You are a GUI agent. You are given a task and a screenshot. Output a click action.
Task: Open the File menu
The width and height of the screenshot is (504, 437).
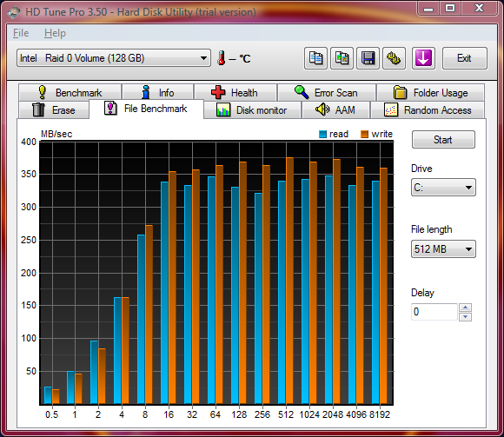coord(21,33)
